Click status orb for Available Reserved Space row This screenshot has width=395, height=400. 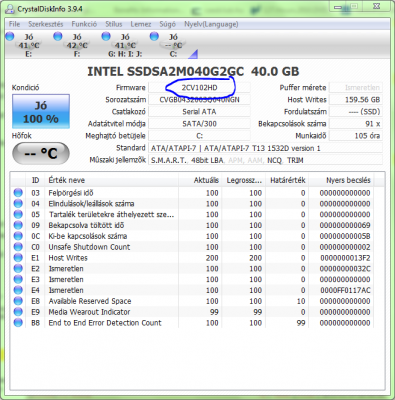click(x=18, y=301)
